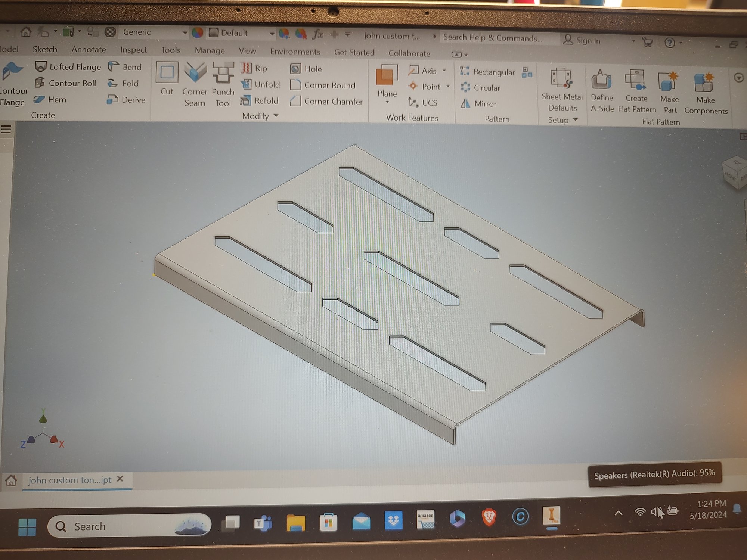747x560 pixels.
Task: Click the Corner Chamfer command
Action: (x=326, y=102)
